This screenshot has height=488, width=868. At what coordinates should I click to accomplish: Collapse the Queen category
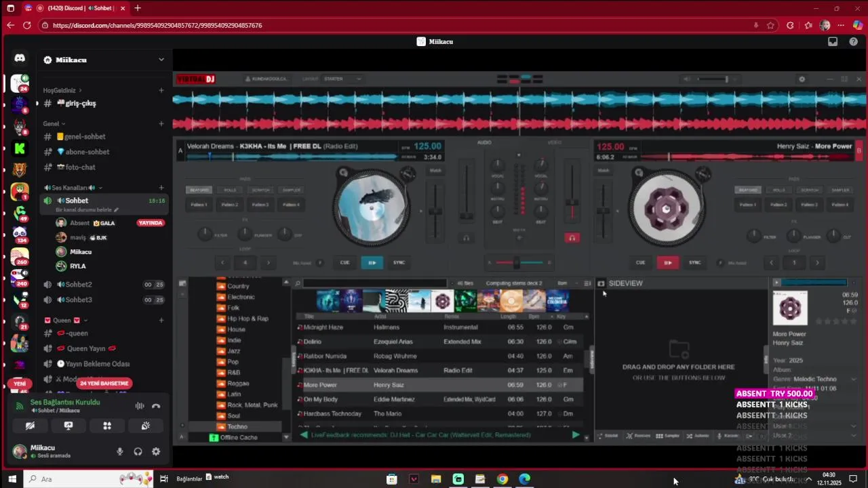pyautogui.click(x=66, y=320)
